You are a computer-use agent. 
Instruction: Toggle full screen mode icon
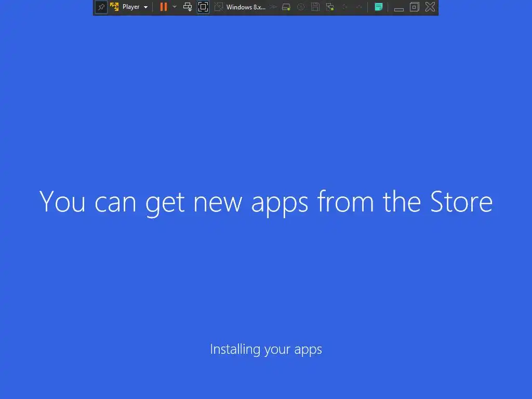click(x=203, y=7)
